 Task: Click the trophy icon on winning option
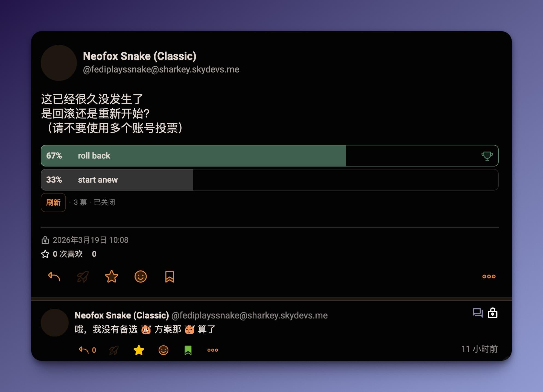tap(487, 156)
